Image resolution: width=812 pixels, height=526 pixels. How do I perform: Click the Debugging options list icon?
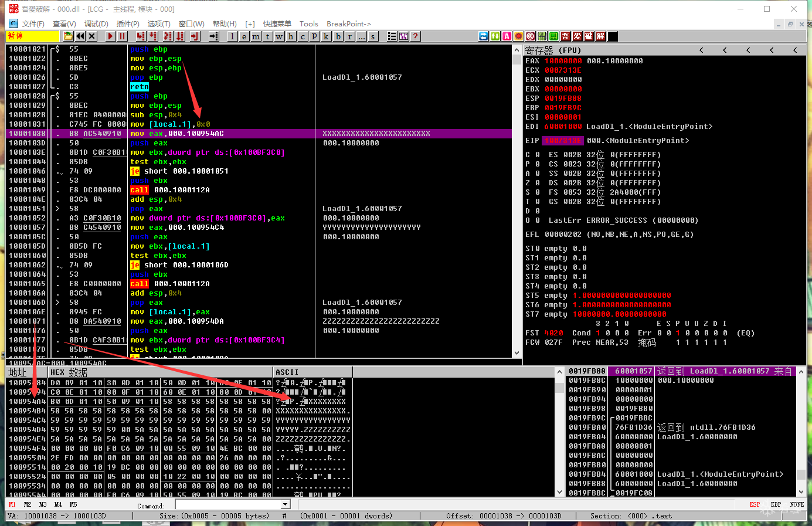click(392, 36)
